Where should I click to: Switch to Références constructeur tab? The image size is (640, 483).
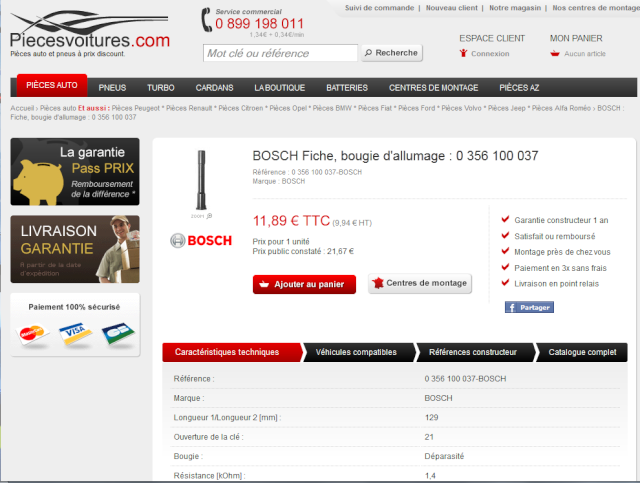click(x=475, y=352)
